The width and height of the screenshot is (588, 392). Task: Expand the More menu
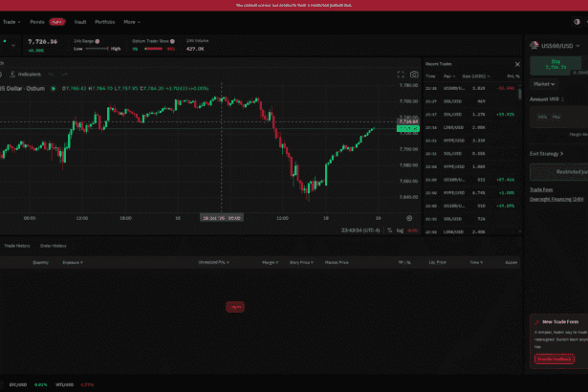coord(132,22)
